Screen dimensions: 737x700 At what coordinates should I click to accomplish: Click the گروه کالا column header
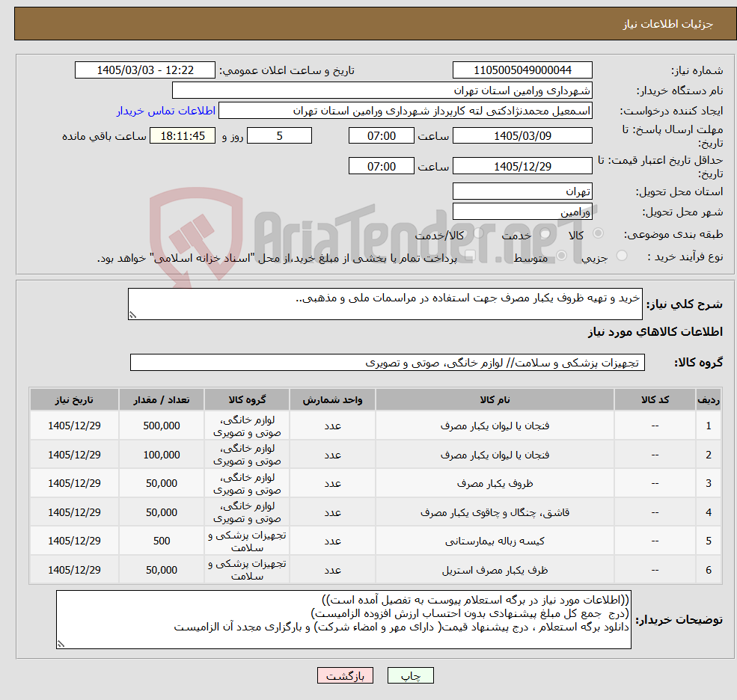[x=247, y=400]
